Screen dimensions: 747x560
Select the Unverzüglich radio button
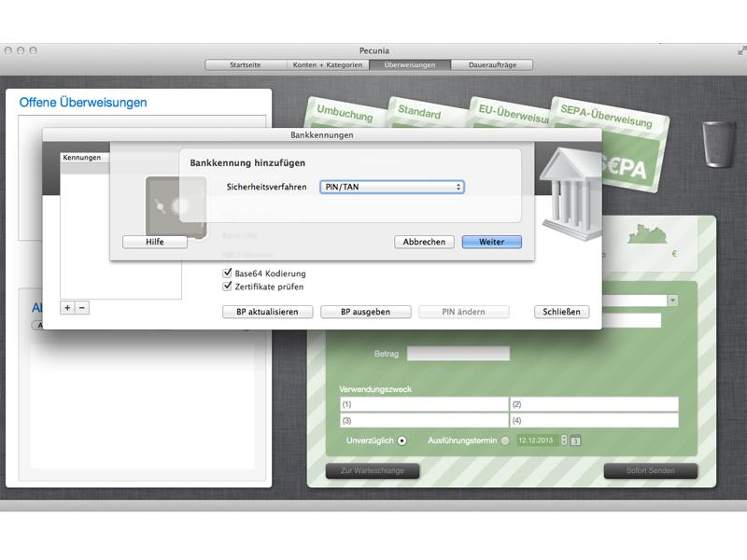click(402, 441)
